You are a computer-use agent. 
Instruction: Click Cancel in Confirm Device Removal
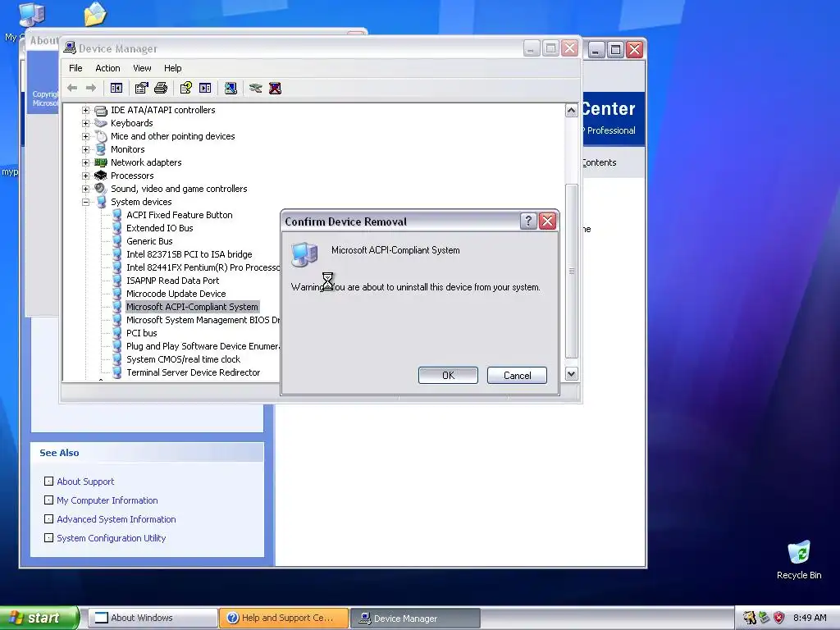(517, 376)
